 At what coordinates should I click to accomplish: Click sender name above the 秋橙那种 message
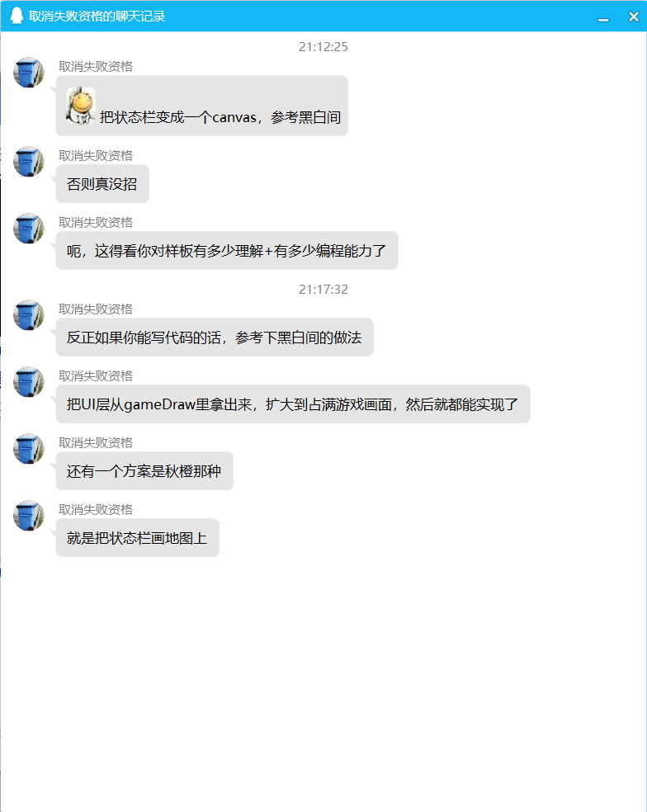[96, 443]
